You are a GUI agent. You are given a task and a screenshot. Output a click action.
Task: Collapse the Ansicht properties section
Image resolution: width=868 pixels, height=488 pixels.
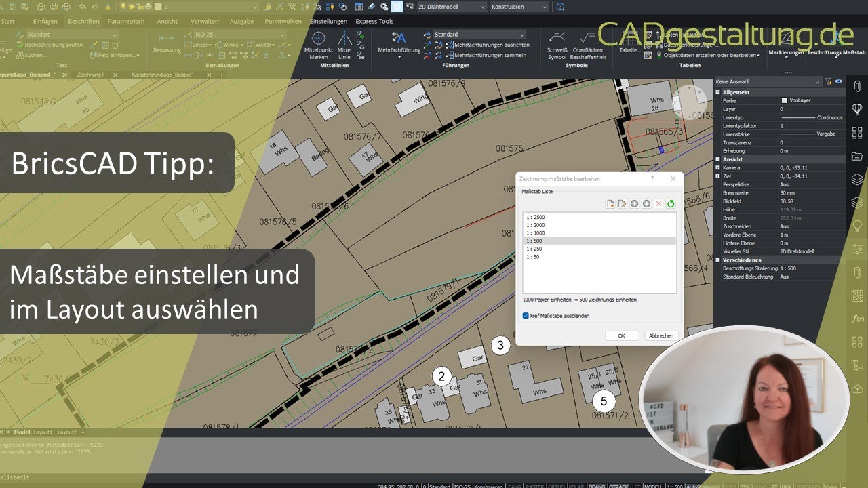(x=718, y=159)
